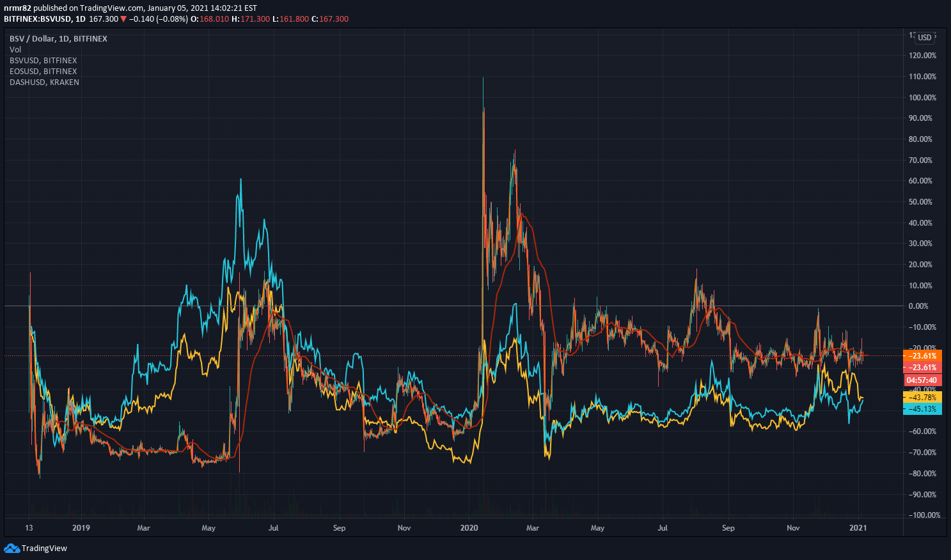Click the yellow -43.78% price label
The height and width of the screenshot is (560, 951).
922,398
